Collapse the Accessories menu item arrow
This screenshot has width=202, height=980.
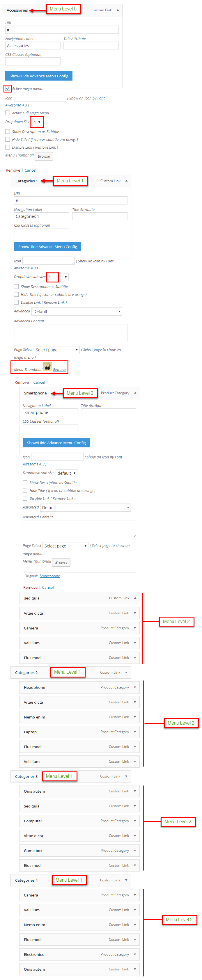118,10
